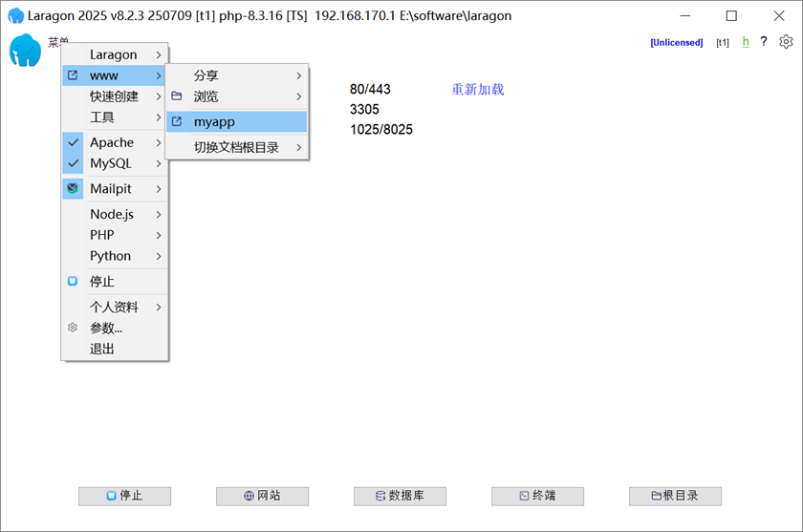
Task: Open the 参数... menu entry
Action: point(115,328)
